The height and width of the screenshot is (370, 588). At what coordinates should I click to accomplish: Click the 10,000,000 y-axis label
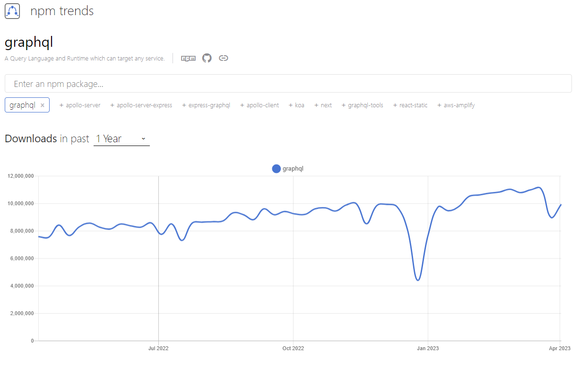[x=21, y=203]
